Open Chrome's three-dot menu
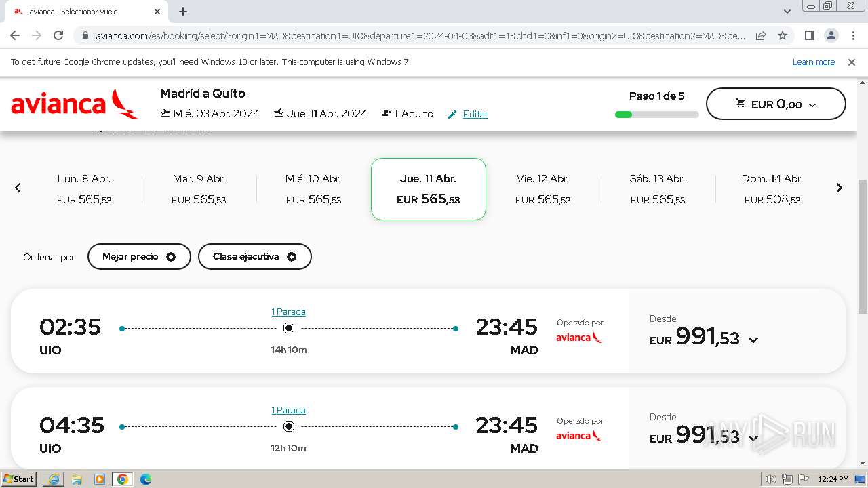Viewport: 868px width, 488px height. pos(853,35)
